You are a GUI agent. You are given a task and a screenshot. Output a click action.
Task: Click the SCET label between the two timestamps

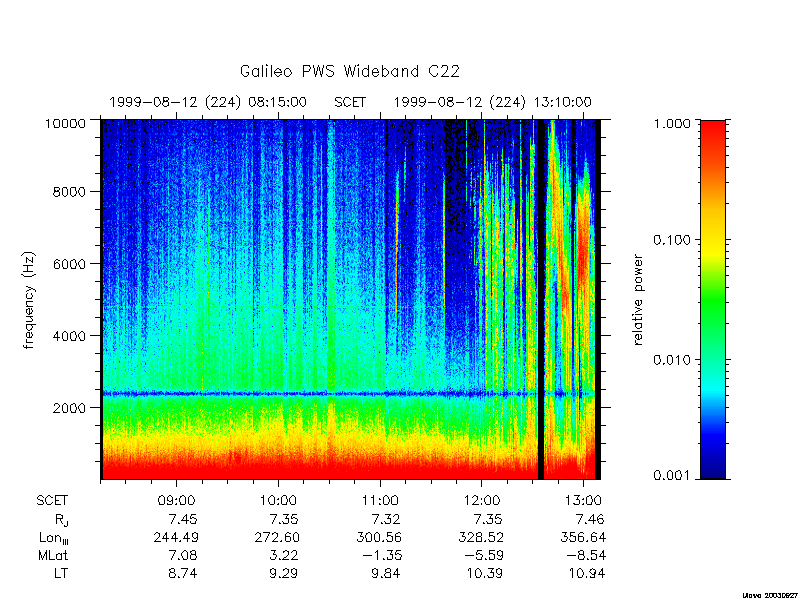click(350, 103)
